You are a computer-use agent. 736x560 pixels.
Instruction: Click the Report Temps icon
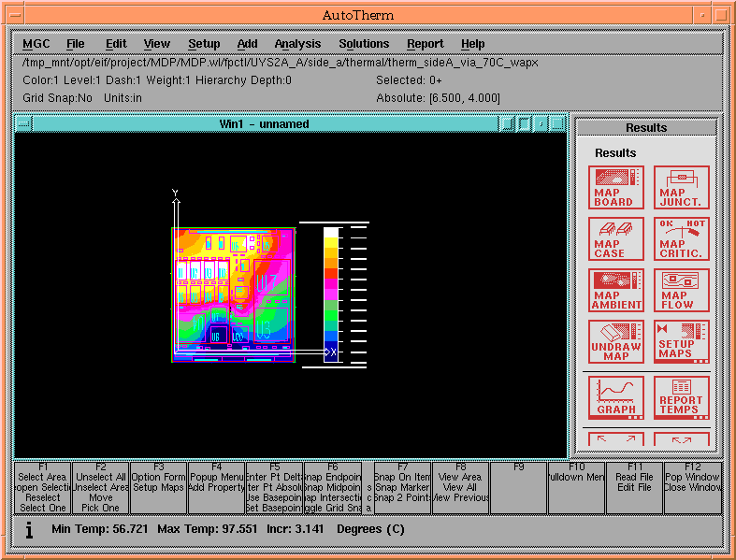click(682, 396)
